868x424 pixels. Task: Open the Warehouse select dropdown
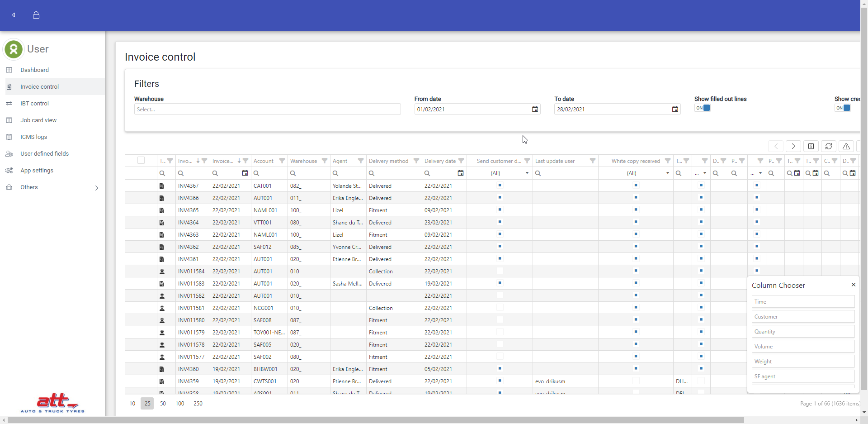tap(267, 110)
